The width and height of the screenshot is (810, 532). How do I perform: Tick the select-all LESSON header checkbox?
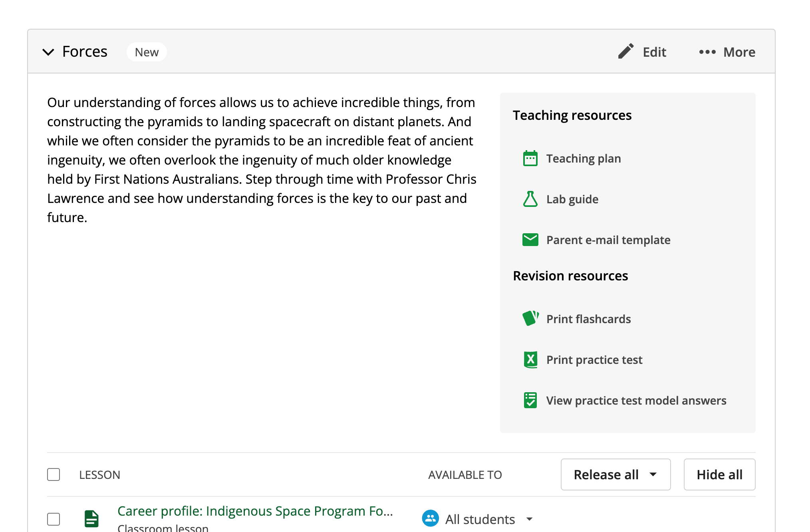tap(54, 474)
